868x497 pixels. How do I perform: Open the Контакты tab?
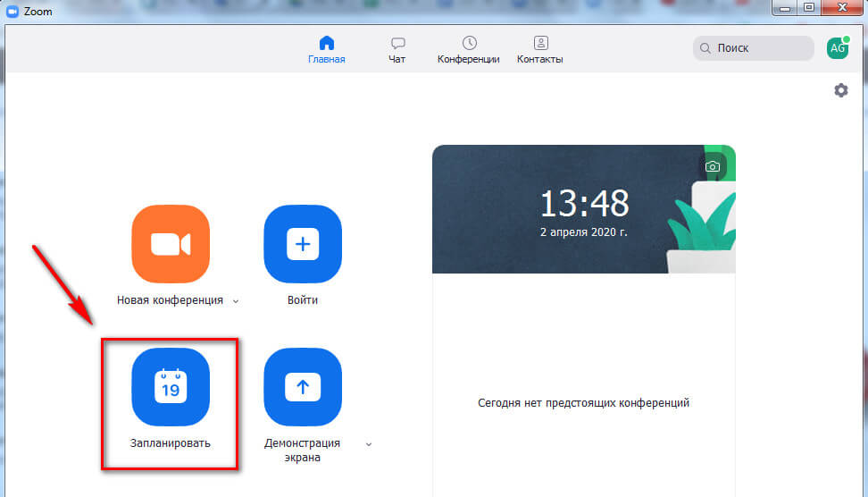(x=539, y=50)
